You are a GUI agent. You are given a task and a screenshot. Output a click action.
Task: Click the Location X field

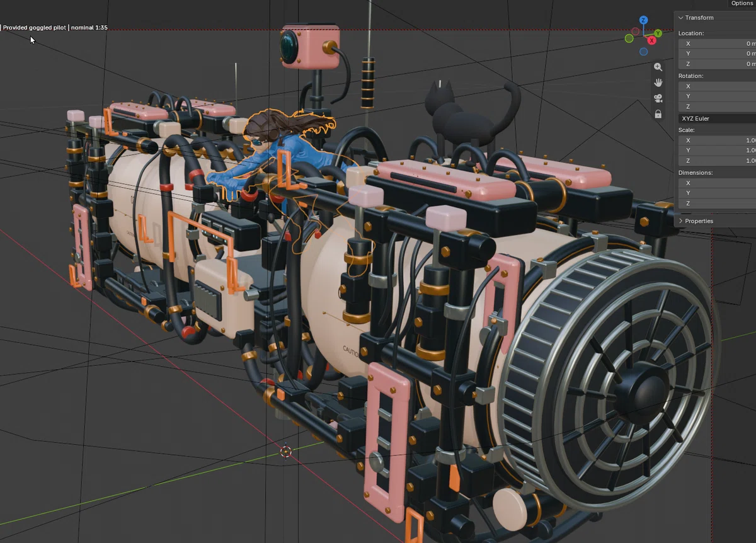coord(718,43)
